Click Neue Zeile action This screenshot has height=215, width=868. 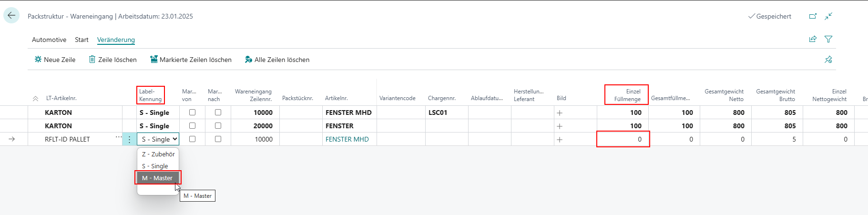pos(55,60)
